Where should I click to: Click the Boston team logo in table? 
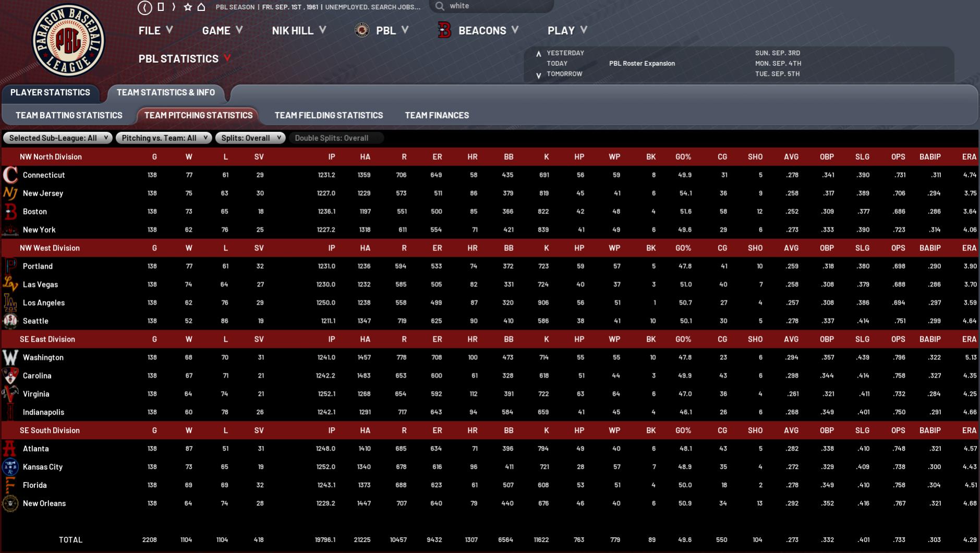pyautogui.click(x=10, y=211)
